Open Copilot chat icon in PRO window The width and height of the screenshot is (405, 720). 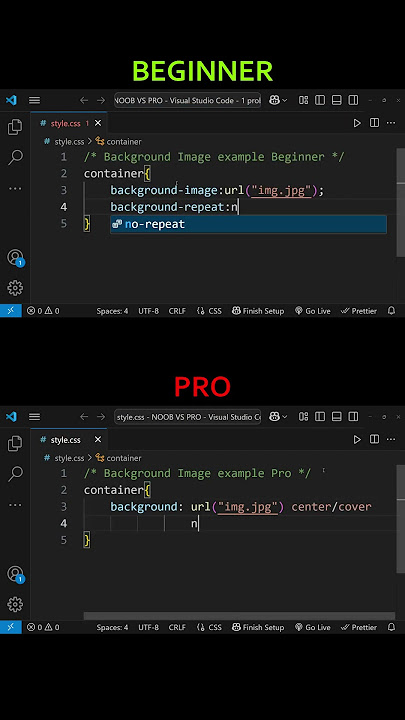(x=275, y=416)
